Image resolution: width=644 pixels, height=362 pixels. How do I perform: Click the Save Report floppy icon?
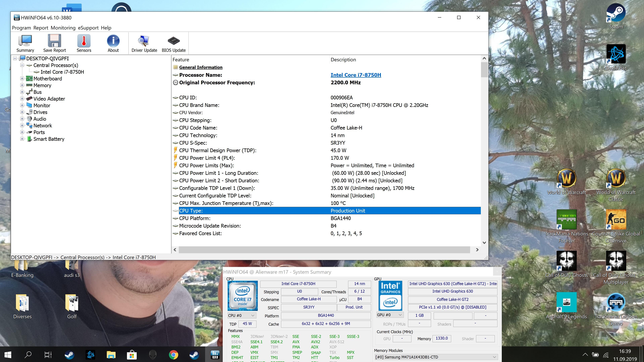point(55,43)
